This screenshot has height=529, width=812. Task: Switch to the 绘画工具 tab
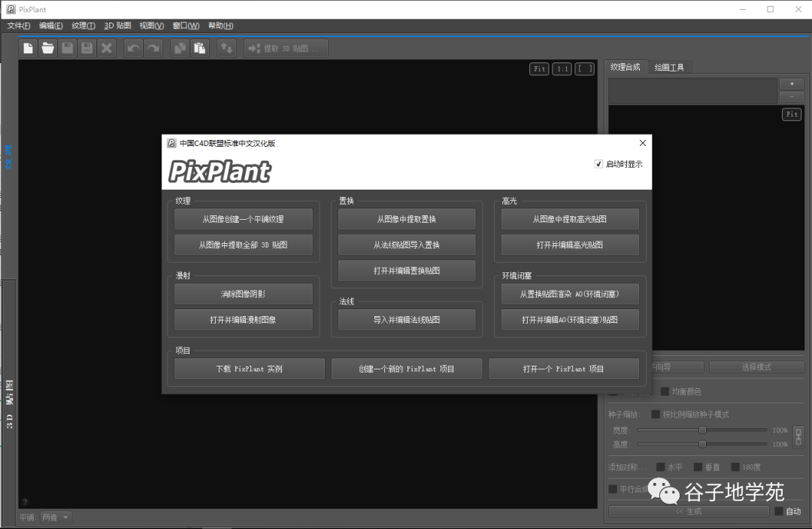point(669,68)
